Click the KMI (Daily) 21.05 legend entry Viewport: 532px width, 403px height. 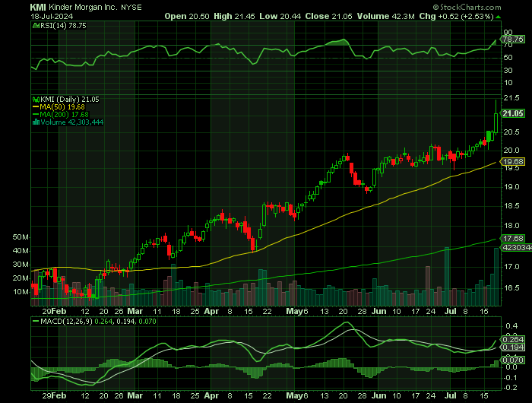click(x=70, y=100)
